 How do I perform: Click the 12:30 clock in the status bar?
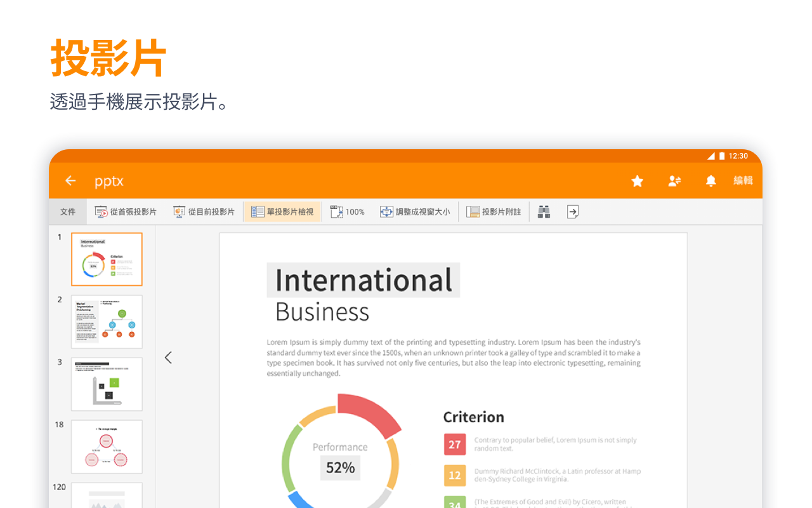738,156
